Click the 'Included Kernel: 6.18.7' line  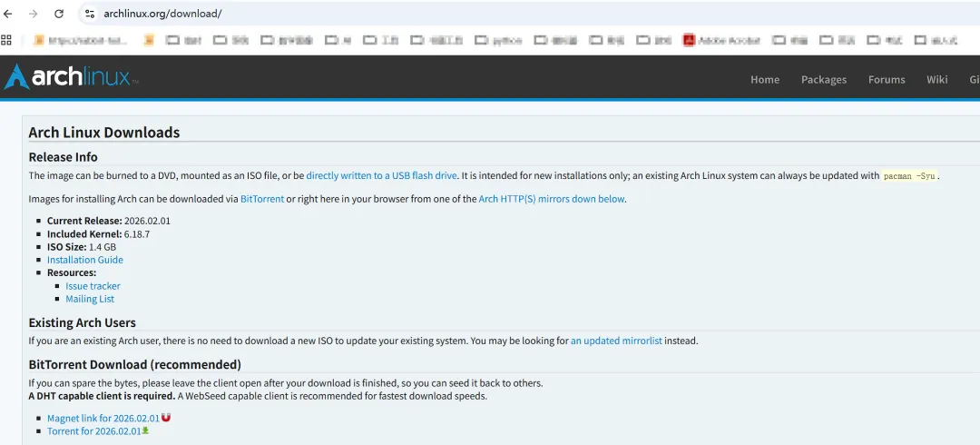(x=98, y=234)
